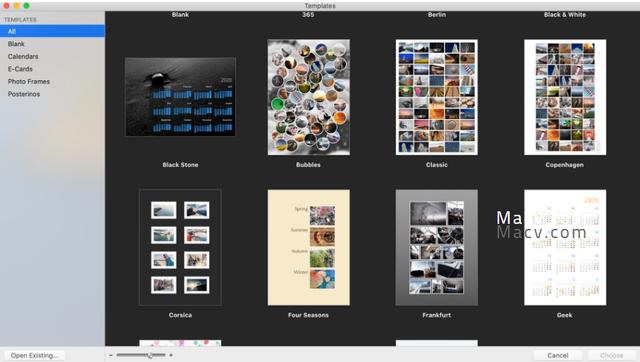Click the Copenhagen label
The image size is (640, 362).
pos(564,165)
